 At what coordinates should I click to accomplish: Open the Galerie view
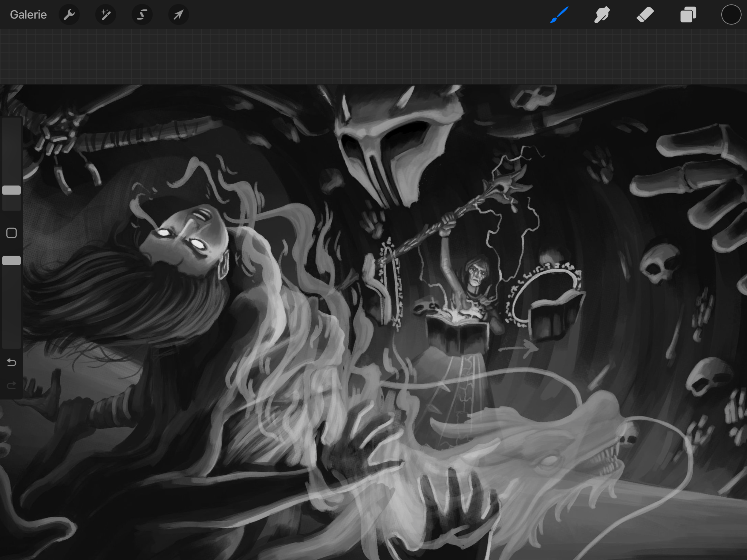coord(28,15)
